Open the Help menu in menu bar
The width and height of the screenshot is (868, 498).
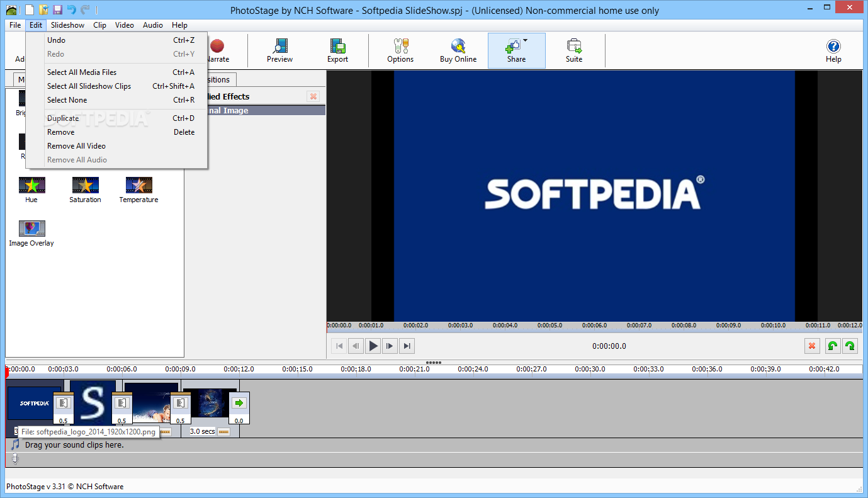(x=179, y=25)
